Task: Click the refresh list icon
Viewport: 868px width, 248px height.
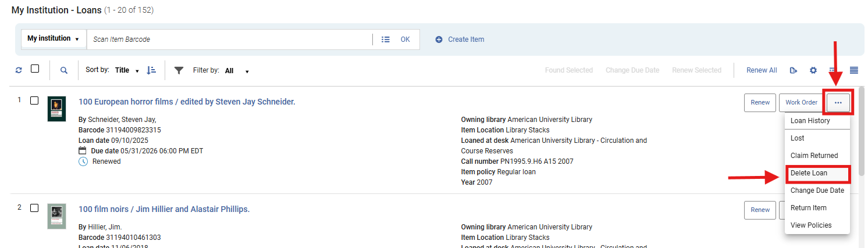Action: coord(19,70)
